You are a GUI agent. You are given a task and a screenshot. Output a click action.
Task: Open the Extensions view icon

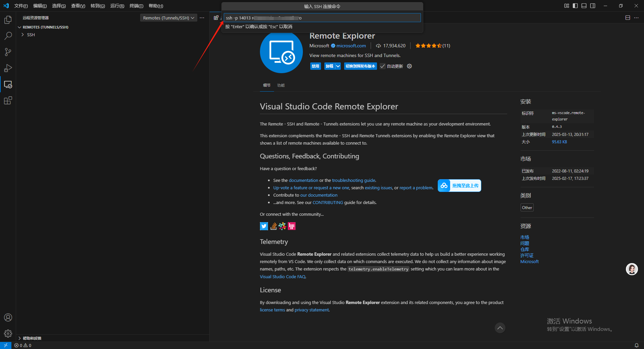8,100
